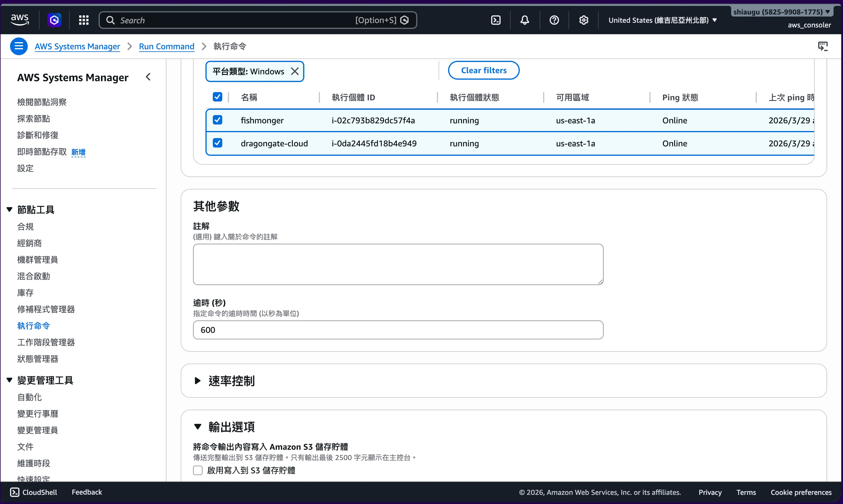Select instance ID i-0da2445fd18b4e949 text
Image resolution: width=843 pixels, height=504 pixels.
click(x=374, y=143)
